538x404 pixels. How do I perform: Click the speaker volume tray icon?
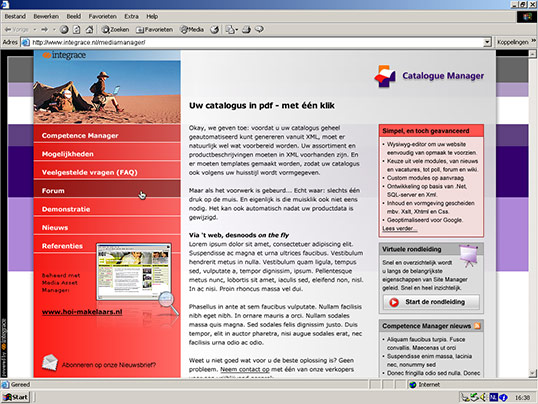[483, 397]
